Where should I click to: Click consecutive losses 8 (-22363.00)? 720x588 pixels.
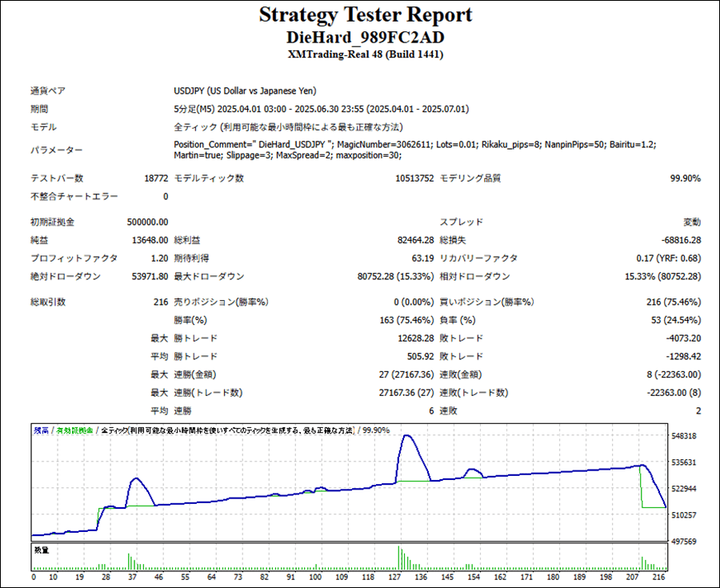click(674, 374)
